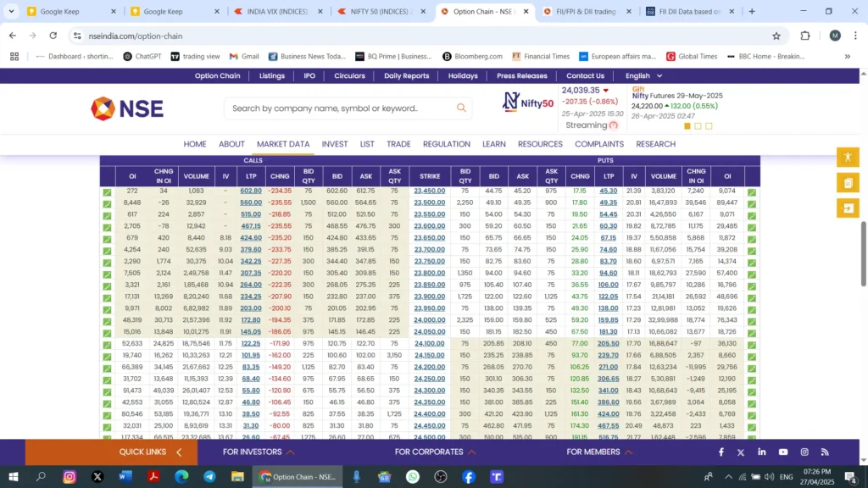868x488 pixels.
Task: Show more bookmarks with the chevron
Action: (847, 57)
